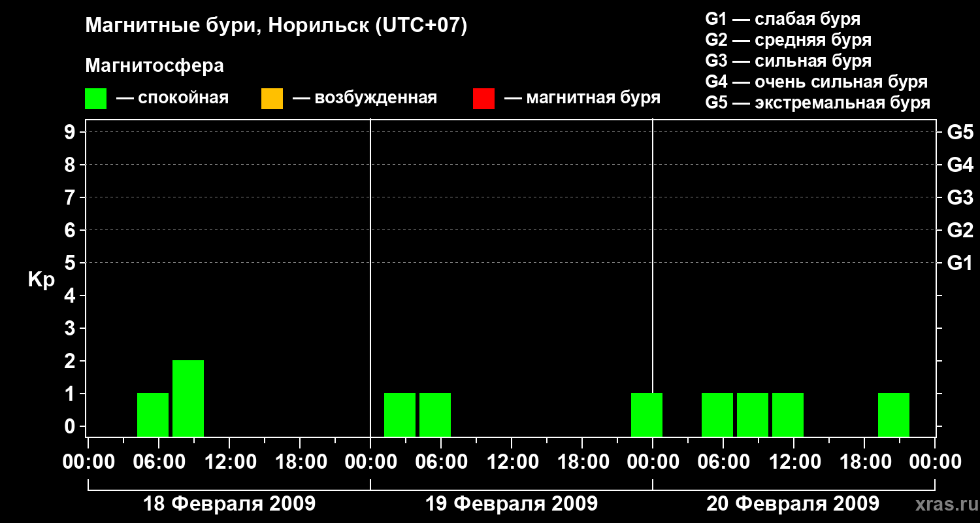Click the 07:00–10:00 bar on 20 February
The image size is (980, 523).
(x=753, y=414)
